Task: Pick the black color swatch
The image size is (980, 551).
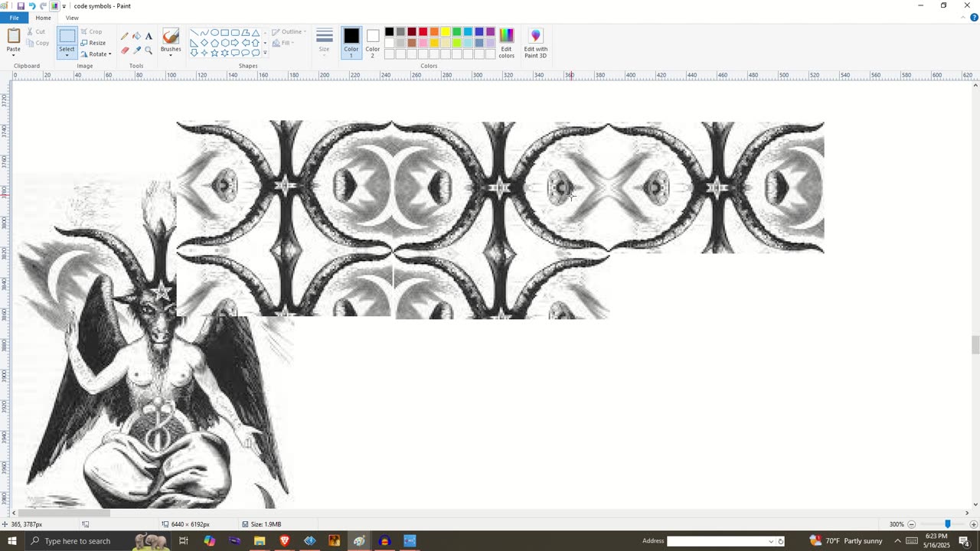Action: click(389, 31)
